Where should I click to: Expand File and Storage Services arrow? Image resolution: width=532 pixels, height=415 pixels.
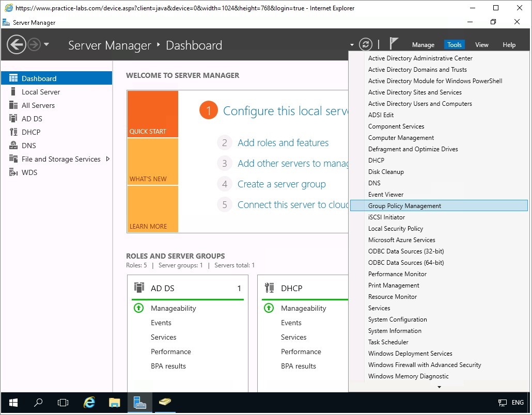[107, 159]
